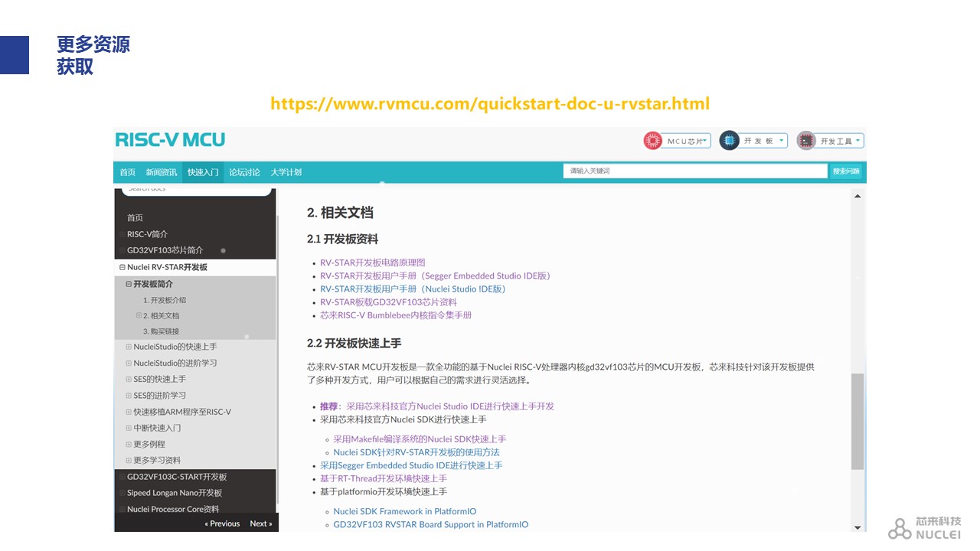Screen dimensions: 980x551
Task: Open the 开发工具 dropdown menu
Action: [840, 141]
